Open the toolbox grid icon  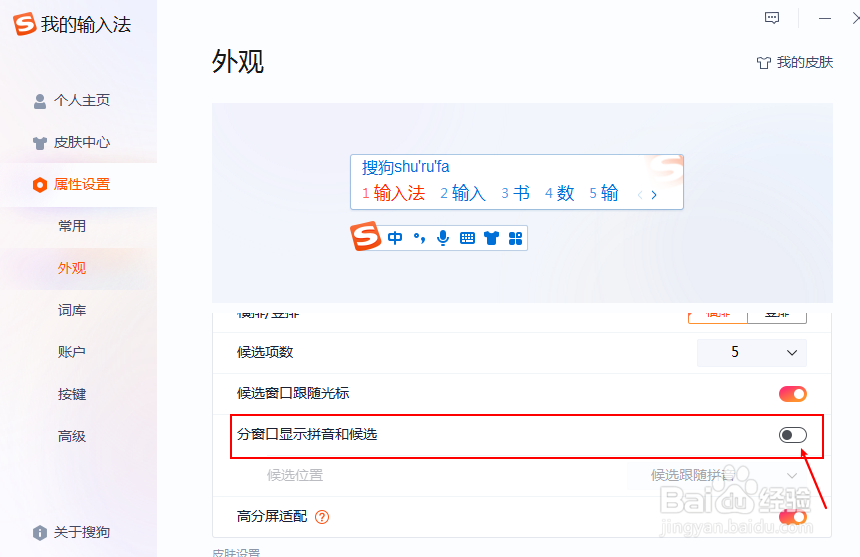pos(516,238)
